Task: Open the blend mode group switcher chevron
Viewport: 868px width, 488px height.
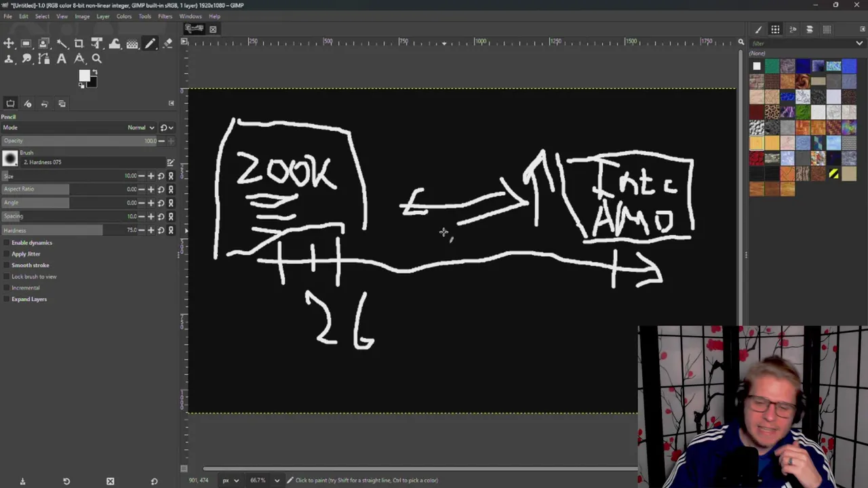Action: tap(167, 127)
